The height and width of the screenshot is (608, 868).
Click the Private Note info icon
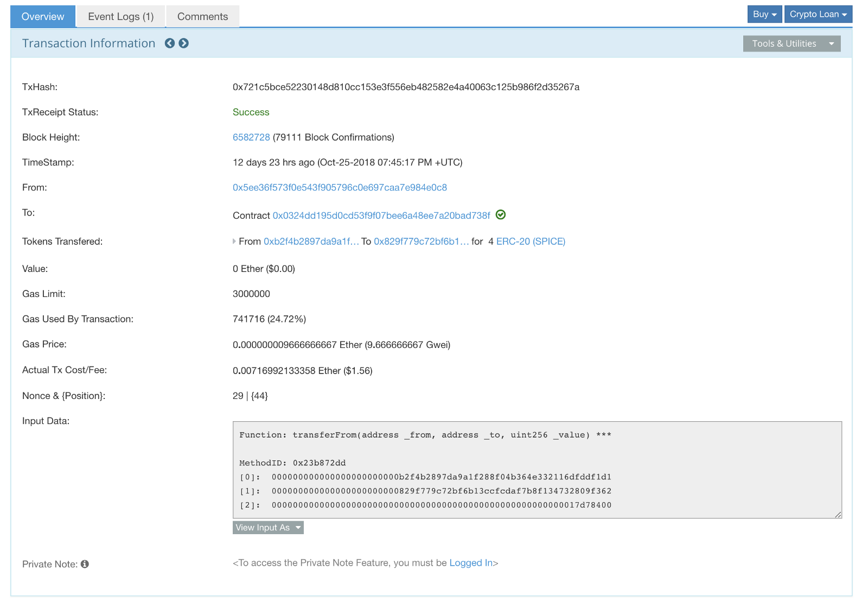(85, 564)
